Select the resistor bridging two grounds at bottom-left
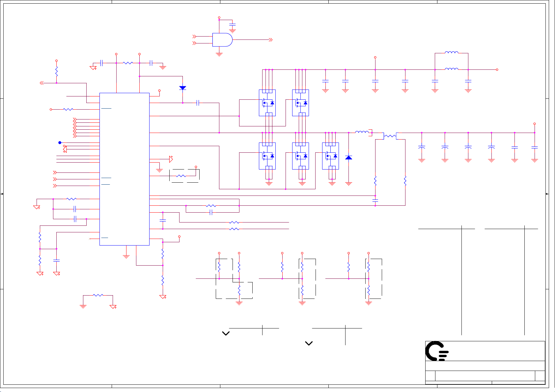This screenshot has height=392, width=555. pos(98,295)
